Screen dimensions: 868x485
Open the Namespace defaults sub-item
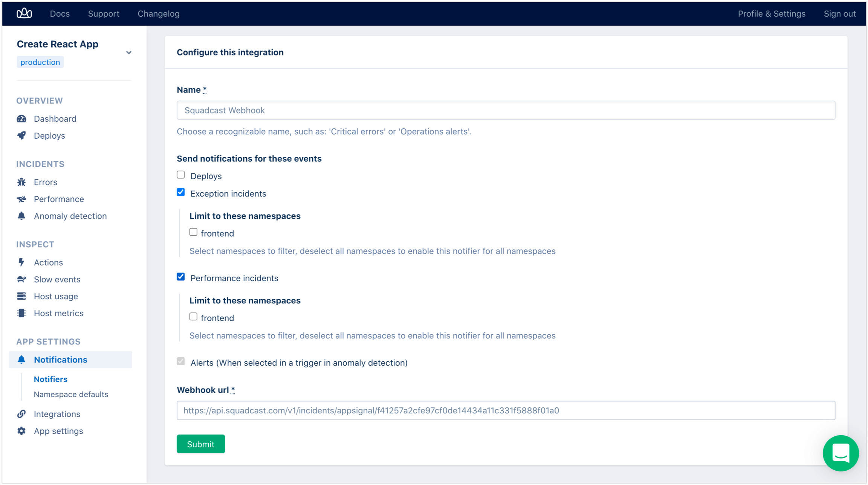click(x=71, y=394)
